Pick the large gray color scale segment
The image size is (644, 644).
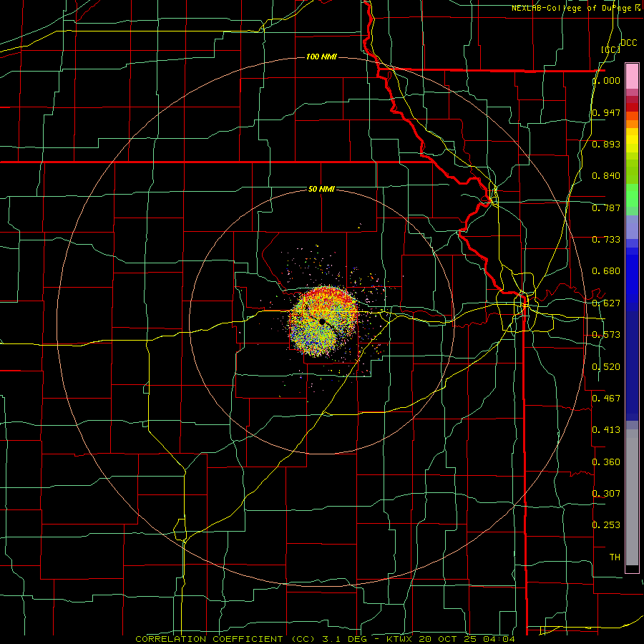[632, 497]
